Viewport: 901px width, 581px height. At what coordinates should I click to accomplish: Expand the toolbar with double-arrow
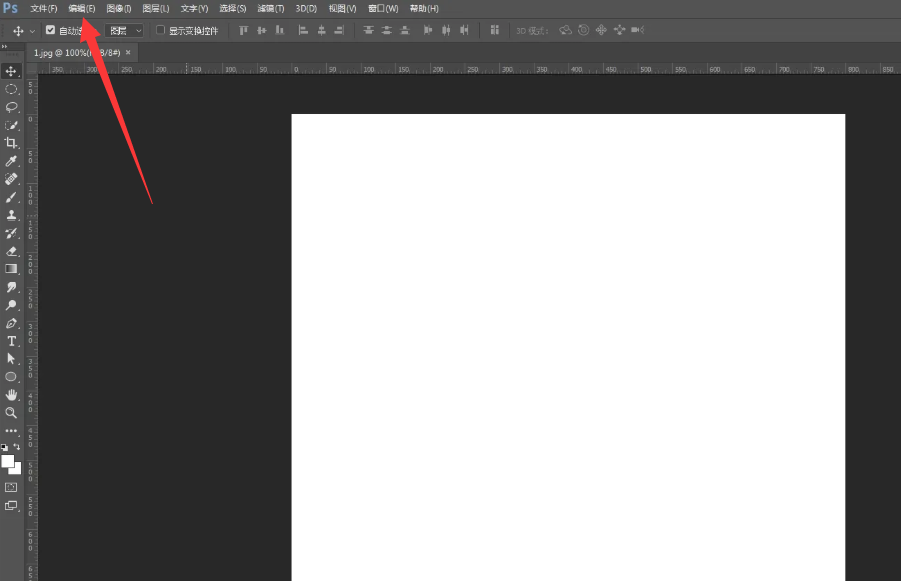coord(5,46)
